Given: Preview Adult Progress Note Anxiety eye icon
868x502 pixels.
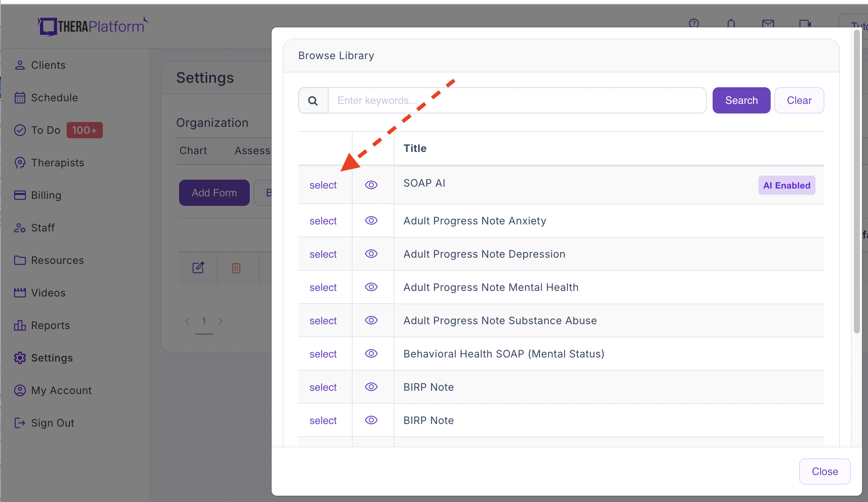Looking at the screenshot, I should (x=371, y=221).
